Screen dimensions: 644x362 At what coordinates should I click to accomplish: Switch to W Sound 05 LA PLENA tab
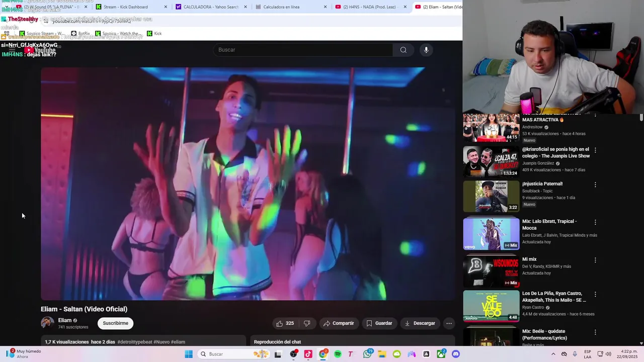(x=51, y=7)
